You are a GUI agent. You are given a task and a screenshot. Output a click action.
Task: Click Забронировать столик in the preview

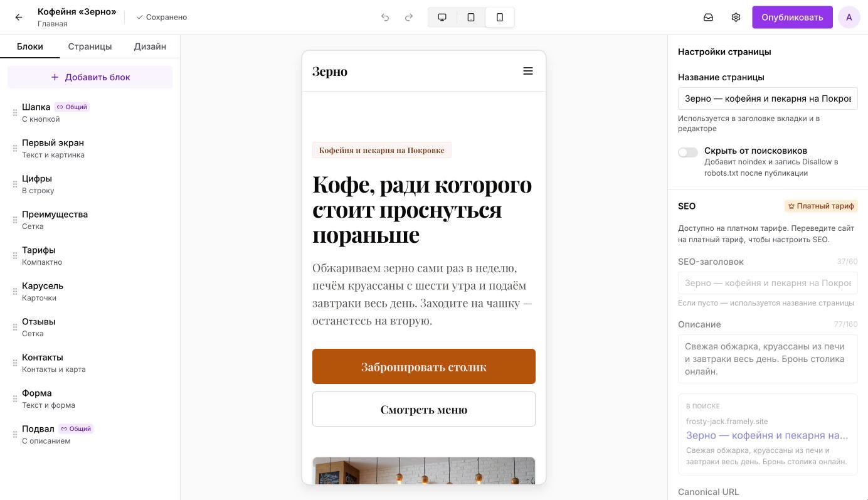[424, 366]
